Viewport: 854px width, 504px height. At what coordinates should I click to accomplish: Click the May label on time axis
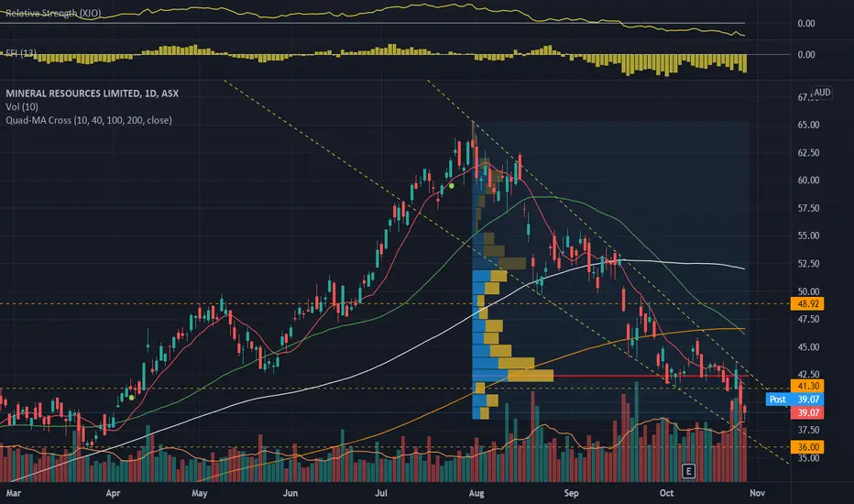tap(200, 493)
